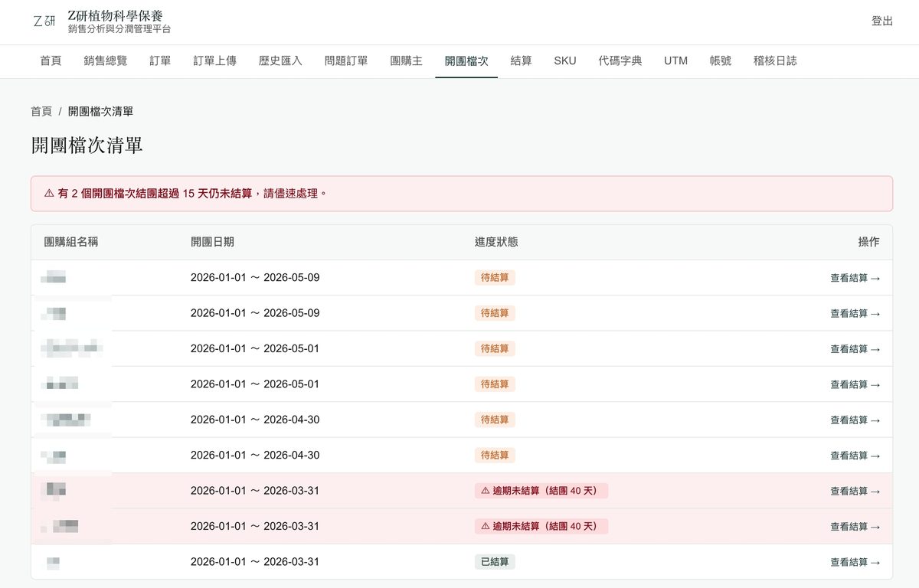
Task: Open 查看結算 for the 已結算 row
Action: tap(855, 562)
